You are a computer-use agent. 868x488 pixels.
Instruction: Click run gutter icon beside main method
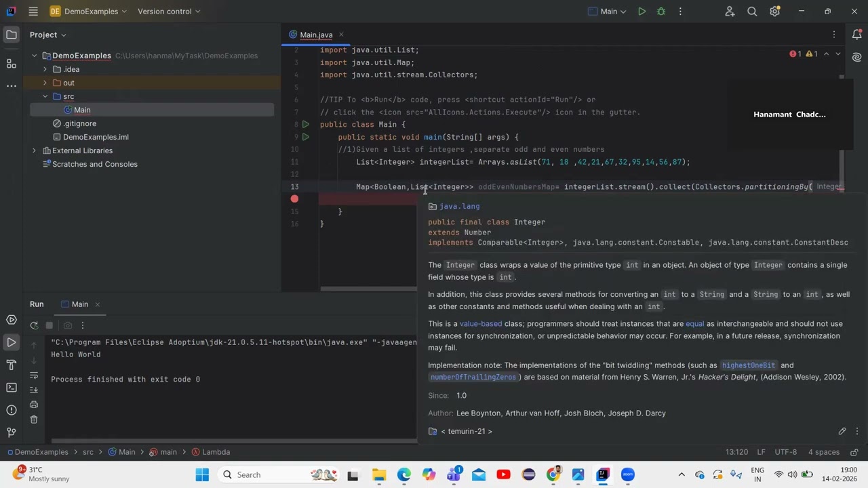(x=306, y=137)
